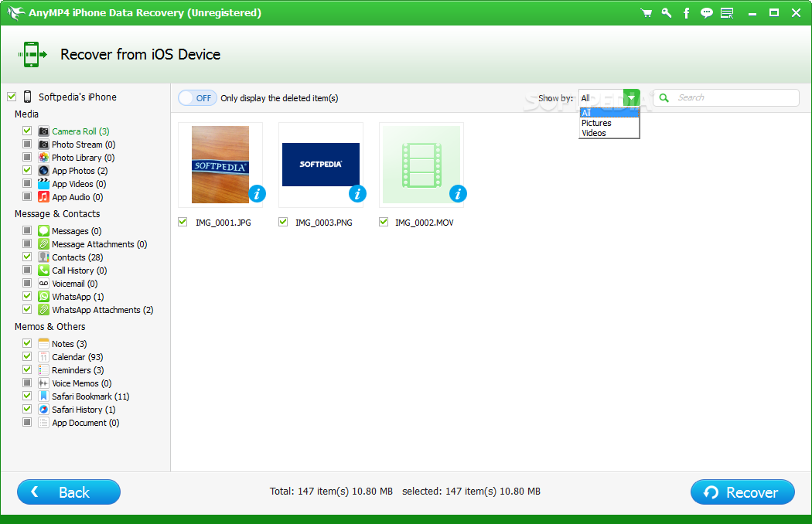Select Reminders (3) in sidebar
812x524 pixels.
[77, 370]
